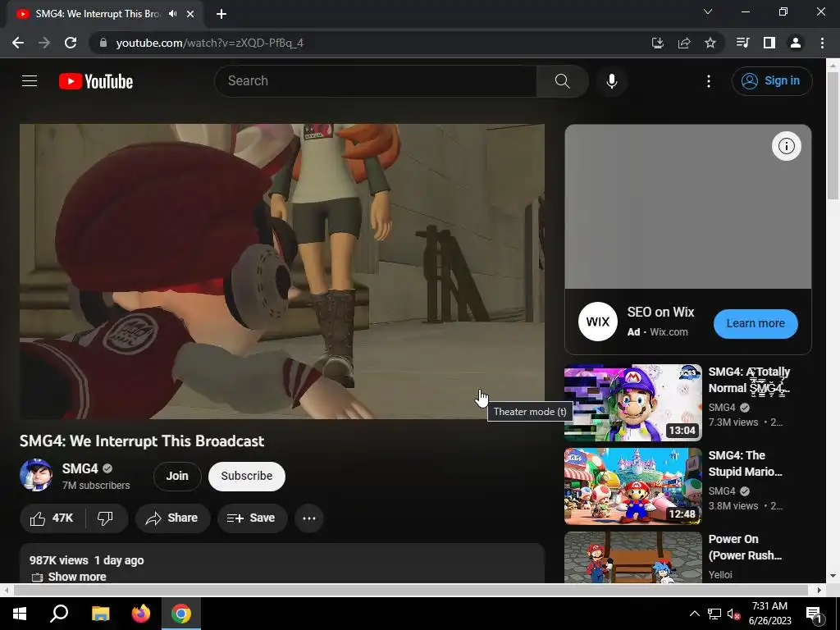
Task: Click the muted volume tray icon
Action: click(733, 614)
